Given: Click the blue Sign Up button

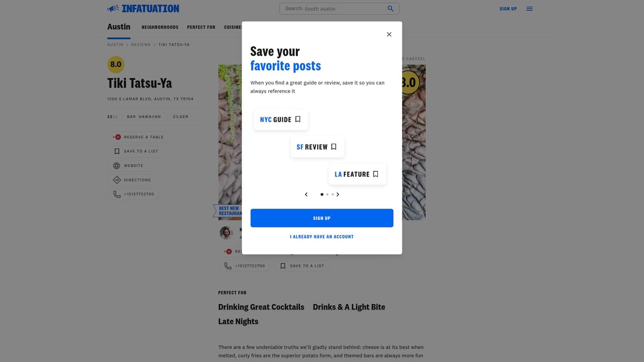Looking at the screenshot, I should click(x=322, y=218).
